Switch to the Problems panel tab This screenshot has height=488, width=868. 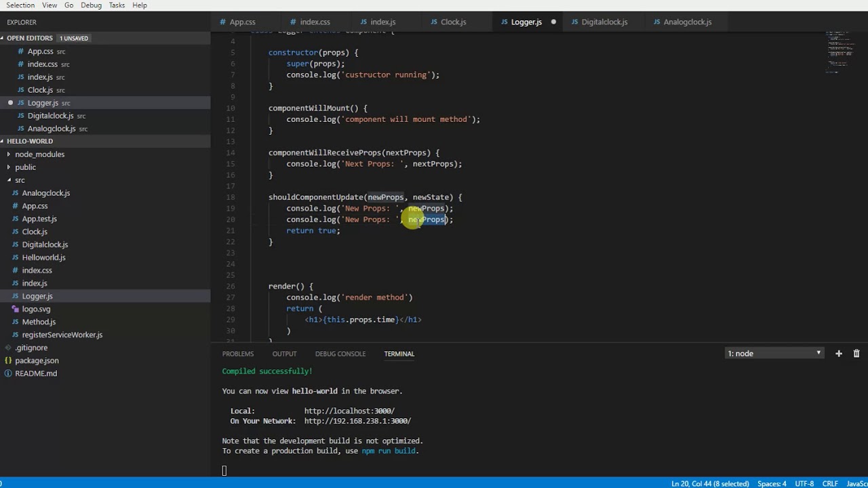(x=237, y=353)
